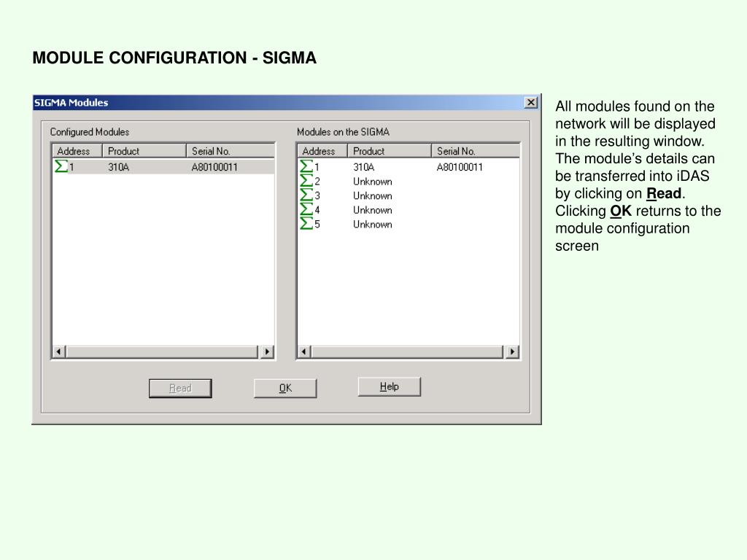The width and height of the screenshot is (747, 560).
Task: Click Product header in Modules on the SIGMA
Action: click(x=390, y=151)
